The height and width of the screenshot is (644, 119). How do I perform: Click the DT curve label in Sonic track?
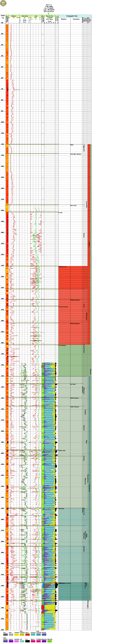[x=36, y=19]
